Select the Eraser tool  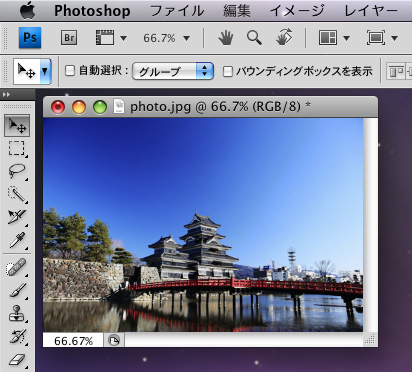17,360
